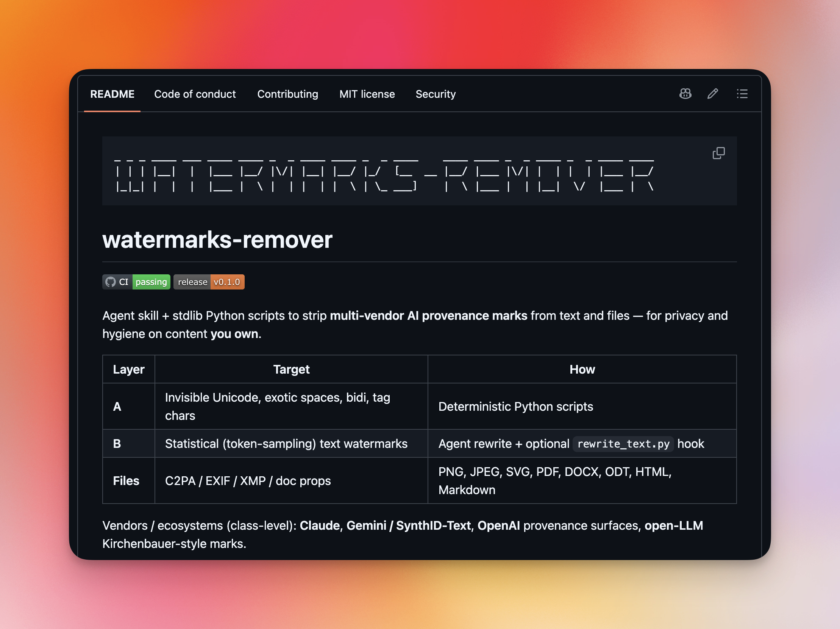840x629 pixels.
Task: Select the How column header
Action: coord(582,369)
